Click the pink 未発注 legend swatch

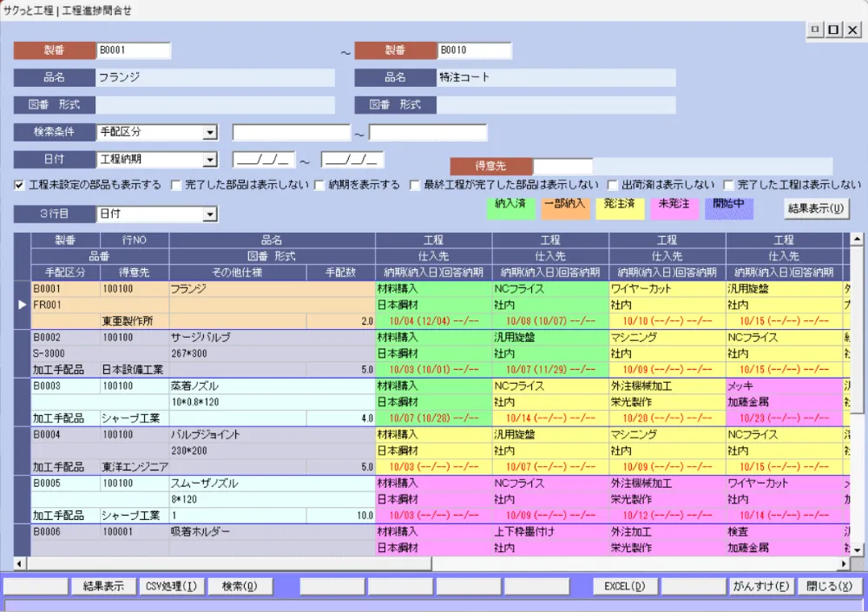pyautogui.click(x=674, y=208)
